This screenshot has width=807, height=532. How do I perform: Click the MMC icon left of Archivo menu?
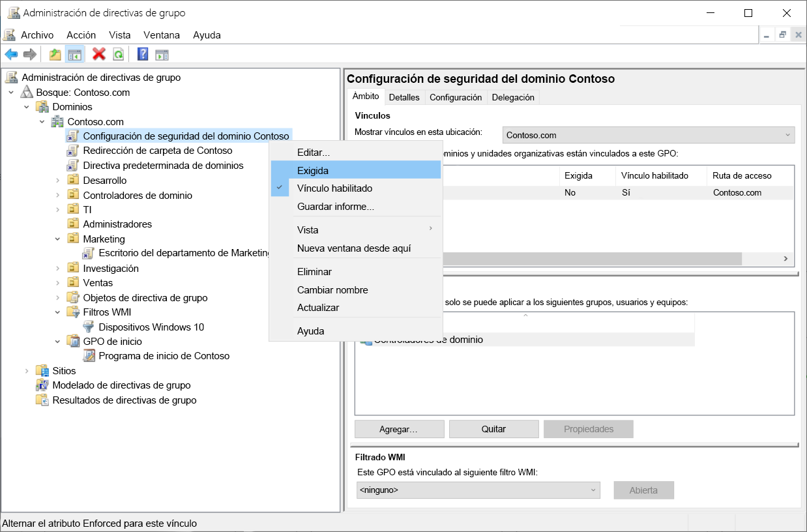tap(9, 35)
